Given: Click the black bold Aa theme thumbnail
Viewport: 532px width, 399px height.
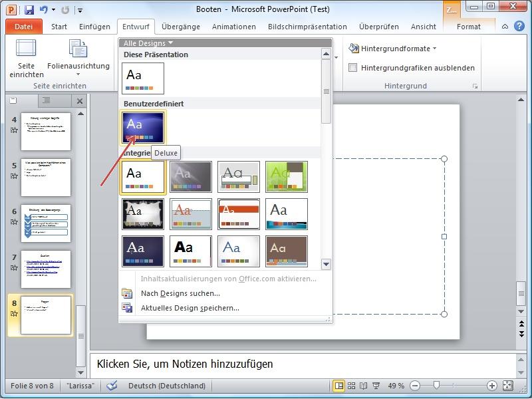Looking at the screenshot, I should [x=191, y=251].
